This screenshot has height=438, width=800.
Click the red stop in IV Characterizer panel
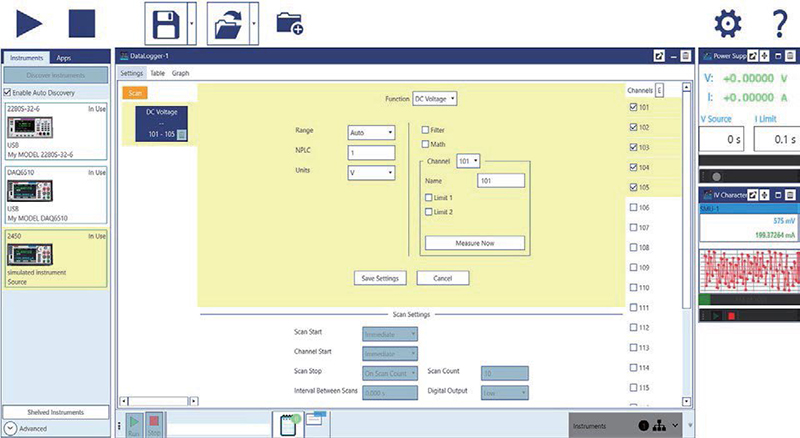click(x=731, y=316)
